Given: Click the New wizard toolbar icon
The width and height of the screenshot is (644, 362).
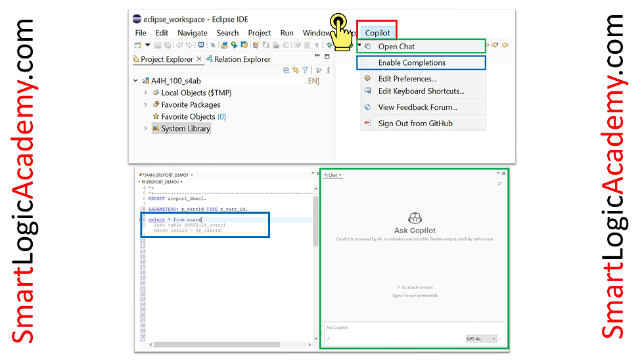Looking at the screenshot, I should click(x=137, y=45).
